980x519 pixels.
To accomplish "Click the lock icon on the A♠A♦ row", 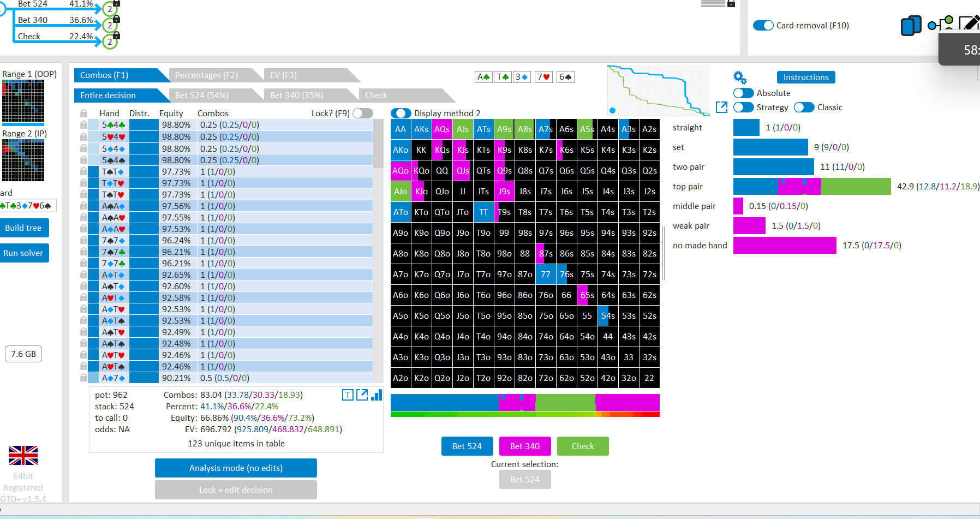I will point(83,206).
